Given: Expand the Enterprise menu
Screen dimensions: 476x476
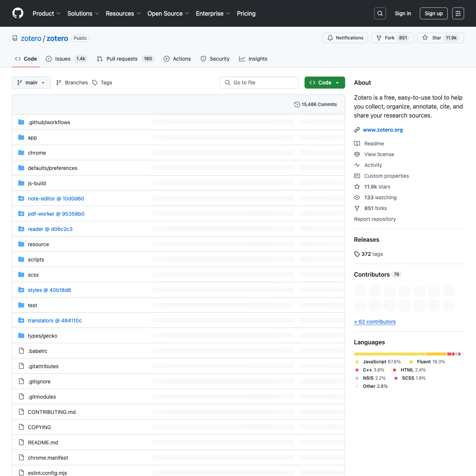Looking at the screenshot, I should [213, 13].
